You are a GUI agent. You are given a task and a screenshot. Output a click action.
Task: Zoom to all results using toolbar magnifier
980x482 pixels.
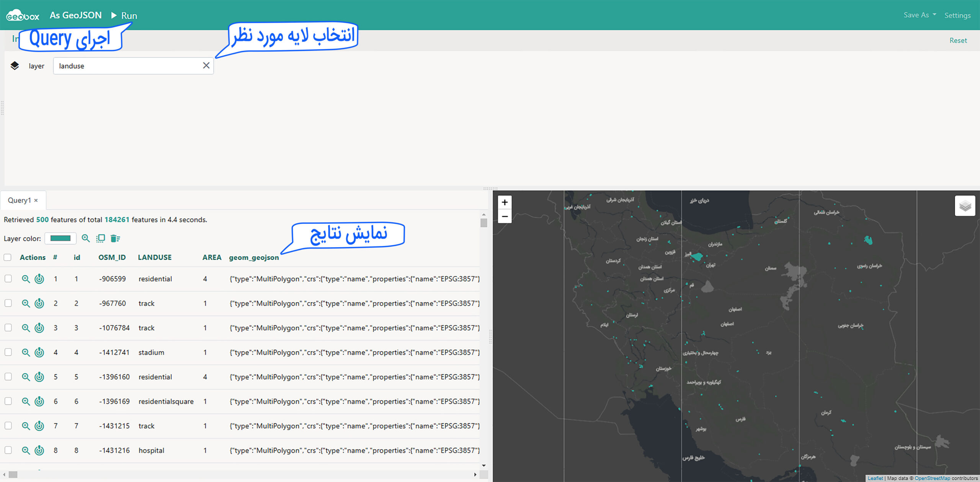point(86,238)
